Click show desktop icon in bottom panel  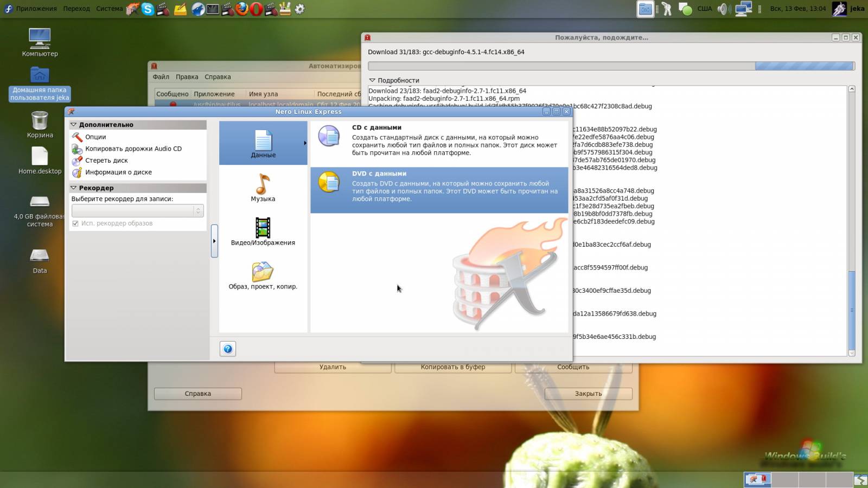(x=860, y=479)
